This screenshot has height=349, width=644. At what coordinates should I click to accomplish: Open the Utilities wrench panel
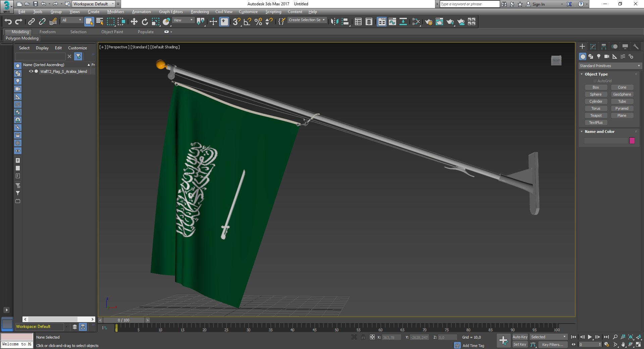point(636,47)
